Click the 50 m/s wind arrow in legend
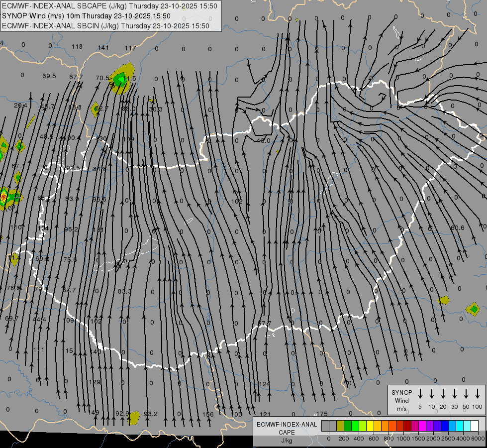Viewport: 487px width, 448px height. (x=466, y=394)
